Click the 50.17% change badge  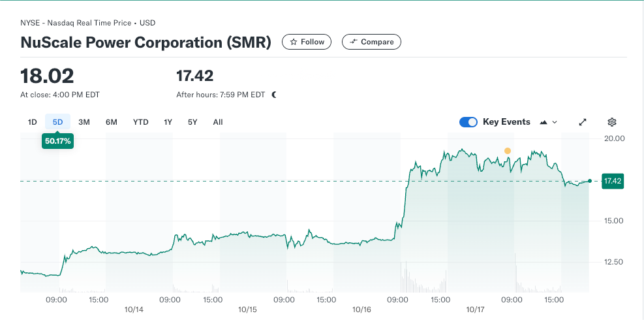coord(57,141)
